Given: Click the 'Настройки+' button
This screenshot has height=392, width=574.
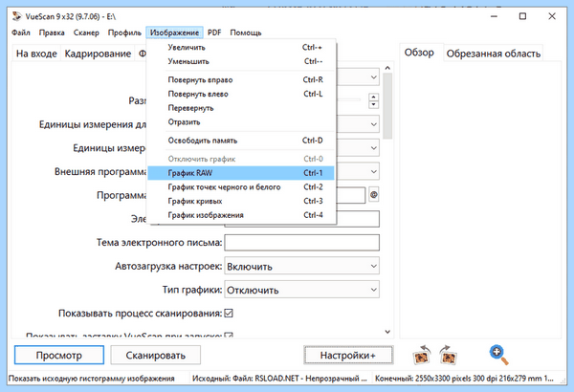Looking at the screenshot, I should click(x=348, y=355).
